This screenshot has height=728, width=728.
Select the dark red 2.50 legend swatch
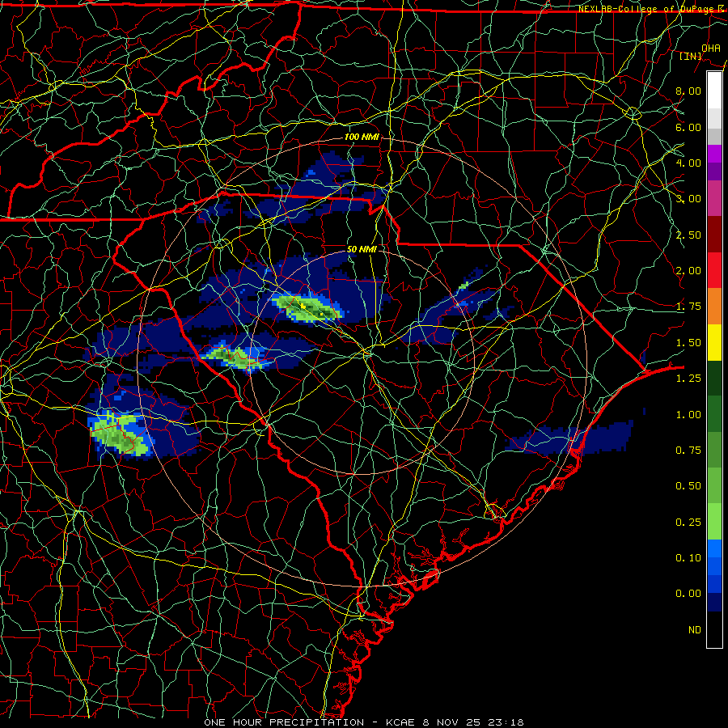(x=714, y=235)
